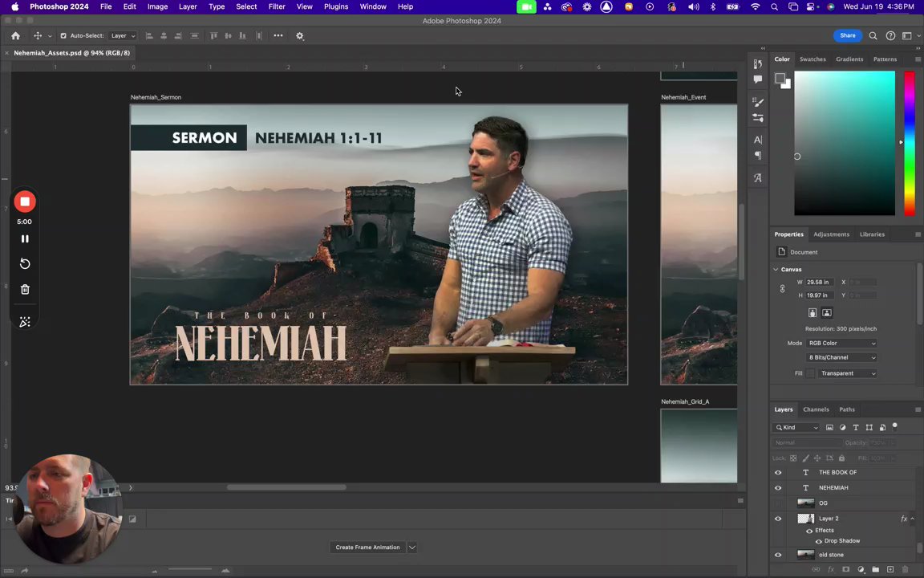This screenshot has width=924, height=578.
Task: Set canvas to landscape orientation
Action: (x=827, y=313)
